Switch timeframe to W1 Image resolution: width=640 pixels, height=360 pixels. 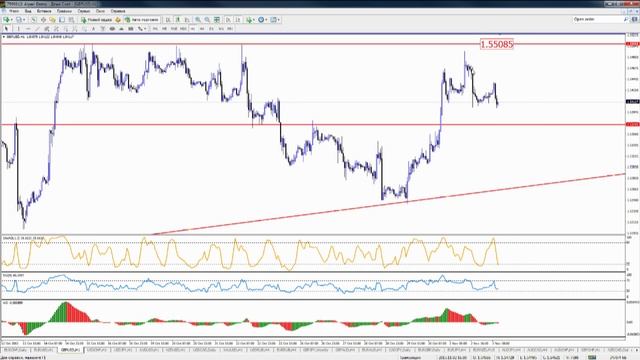221,29
